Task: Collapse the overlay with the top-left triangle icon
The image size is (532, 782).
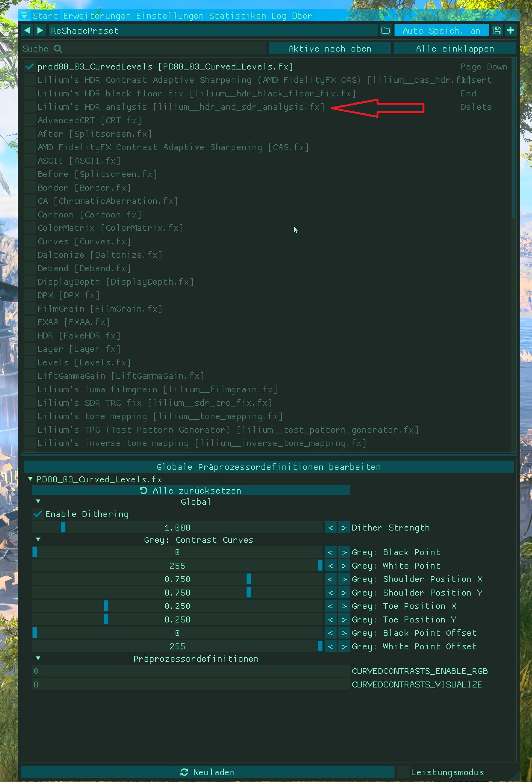Action: pos(24,16)
